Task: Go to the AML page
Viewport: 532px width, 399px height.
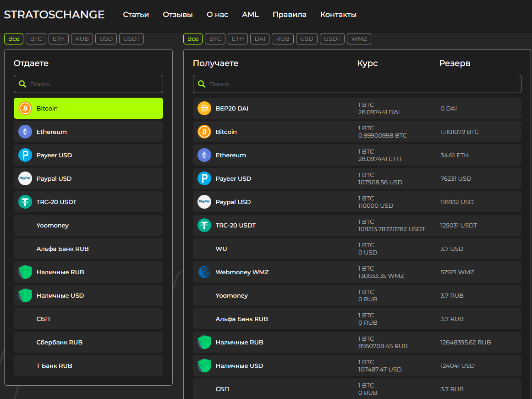Action: pyautogui.click(x=250, y=15)
